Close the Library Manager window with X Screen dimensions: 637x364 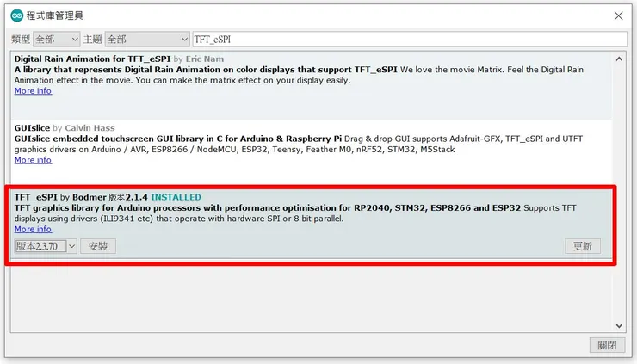(618, 15)
